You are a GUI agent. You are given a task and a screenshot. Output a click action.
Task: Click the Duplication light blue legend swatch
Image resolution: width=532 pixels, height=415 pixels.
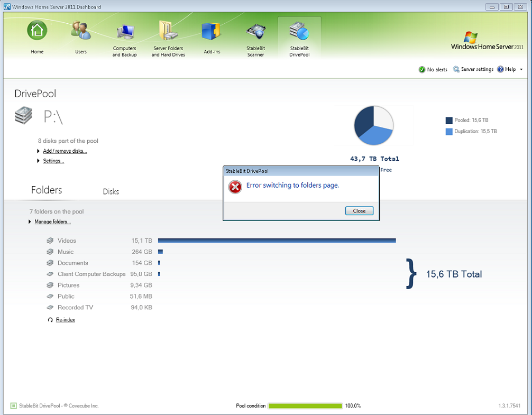click(x=449, y=132)
